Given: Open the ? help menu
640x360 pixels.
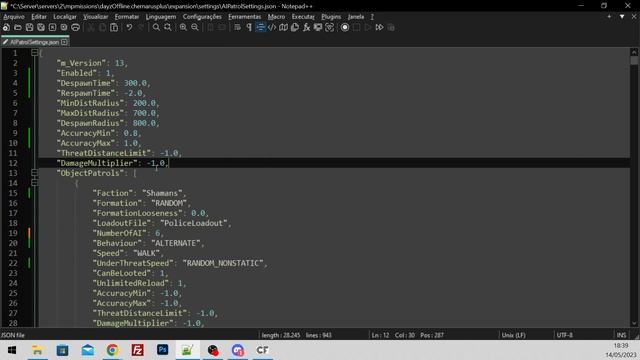Looking at the screenshot, I should point(372,17).
